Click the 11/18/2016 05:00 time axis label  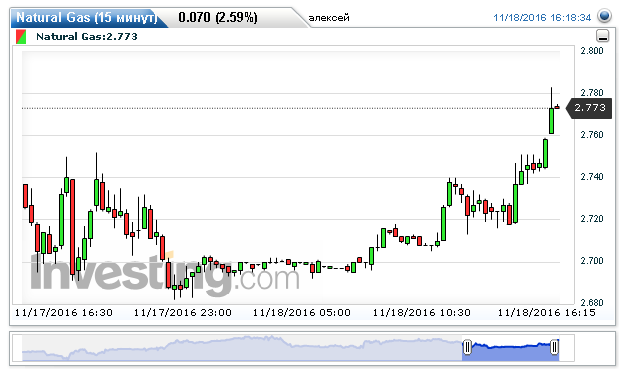pos(302,313)
